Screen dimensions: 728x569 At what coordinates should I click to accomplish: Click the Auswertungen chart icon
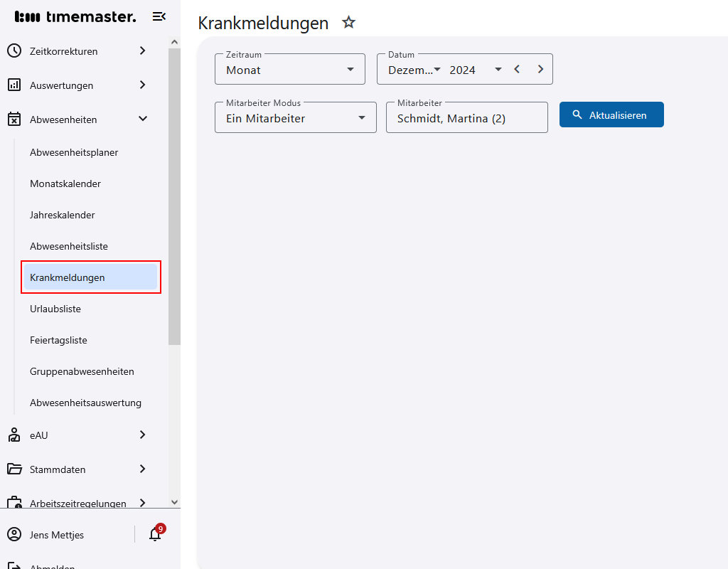(x=16, y=85)
